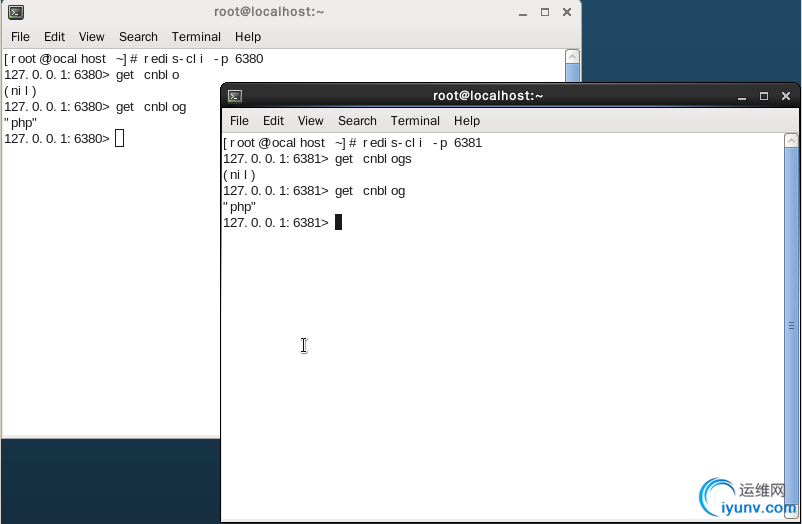
Task: Open Edit menu in front terminal window
Action: (x=273, y=121)
